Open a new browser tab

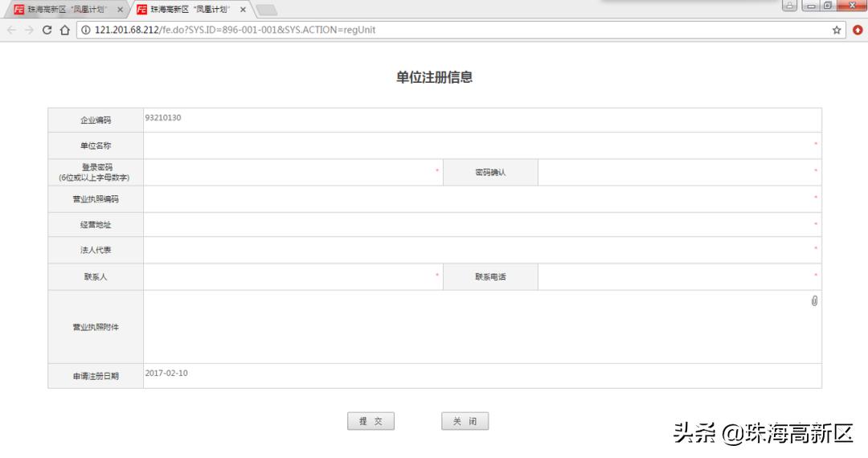tap(267, 10)
